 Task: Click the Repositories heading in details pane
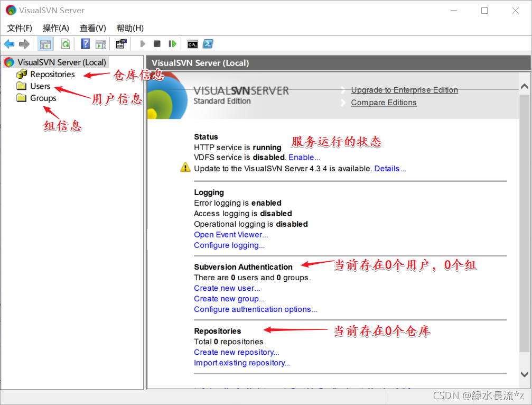pos(218,331)
